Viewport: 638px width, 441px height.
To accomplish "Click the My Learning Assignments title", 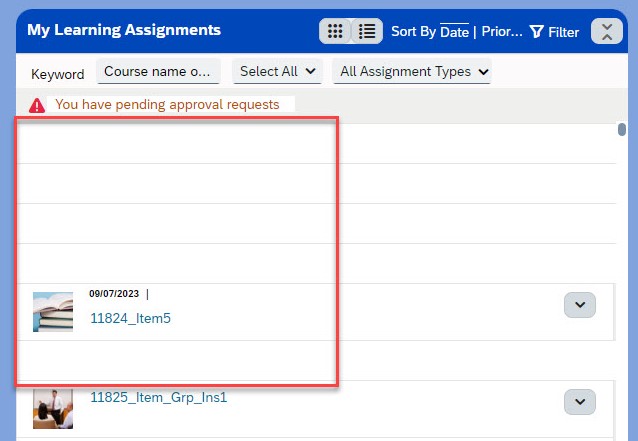I will tap(124, 30).
